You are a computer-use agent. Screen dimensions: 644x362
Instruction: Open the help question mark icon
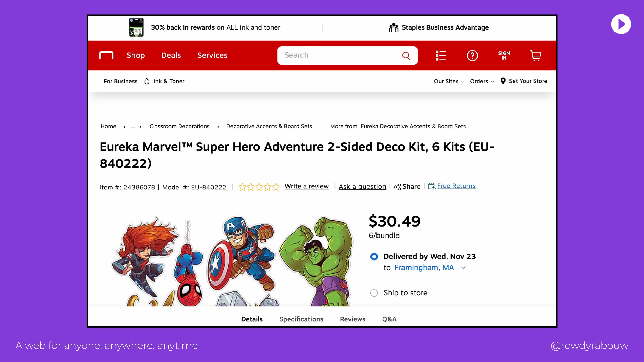pos(472,55)
